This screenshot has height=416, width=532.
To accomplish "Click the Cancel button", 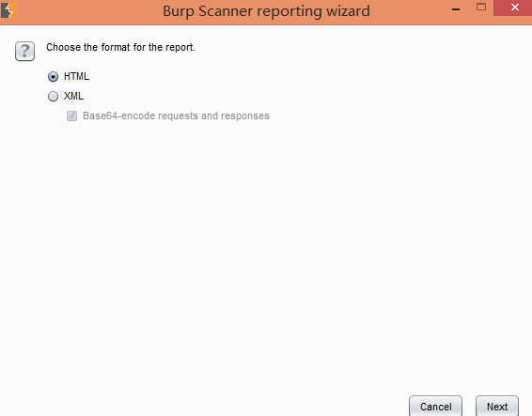I will coord(435,407).
